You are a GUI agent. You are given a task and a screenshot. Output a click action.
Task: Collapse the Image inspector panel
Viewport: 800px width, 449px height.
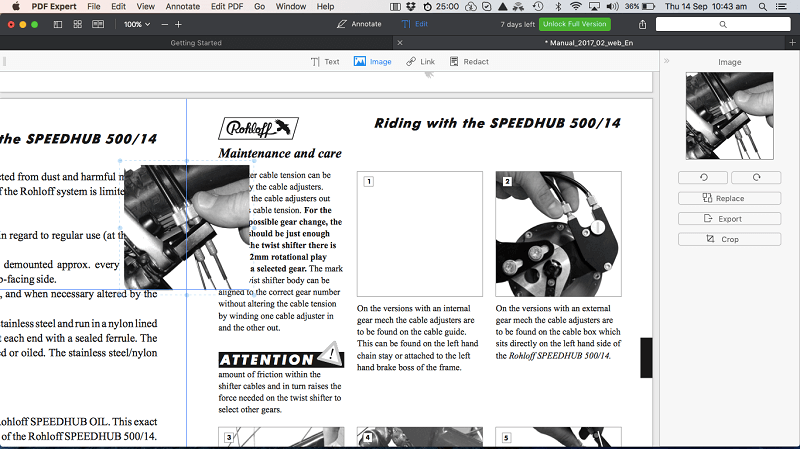click(666, 61)
